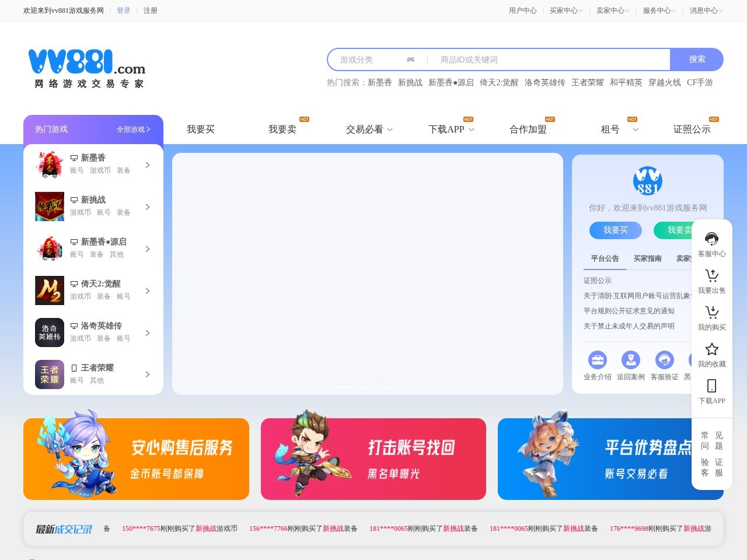Image resolution: width=747 pixels, height=560 pixels.
Task: Open the 服务中心 dropdown
Action: click(659, 10)
